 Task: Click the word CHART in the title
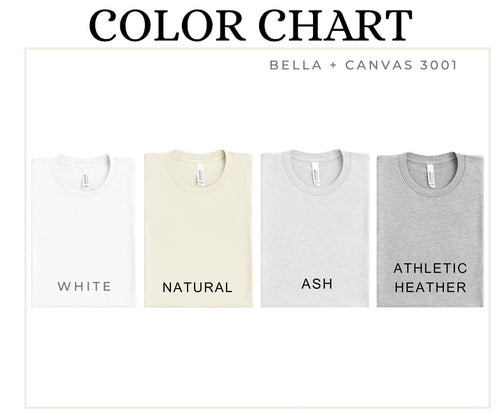click(x=335, y=25)
